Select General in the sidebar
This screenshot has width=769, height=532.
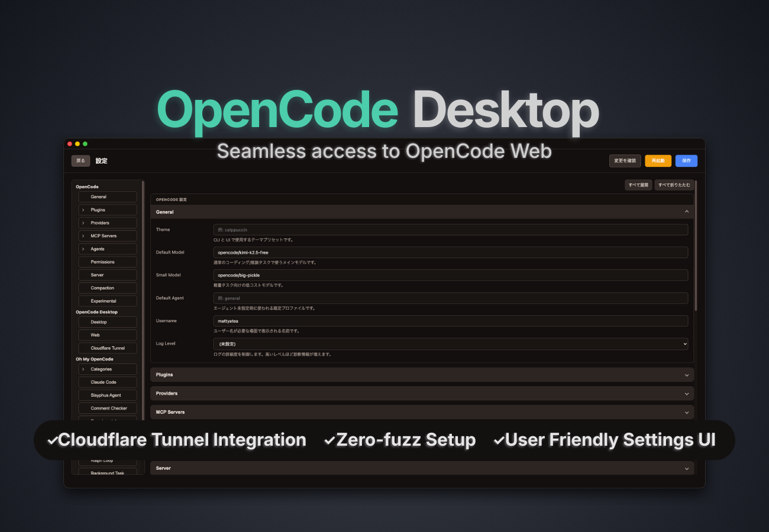[108, 197]
